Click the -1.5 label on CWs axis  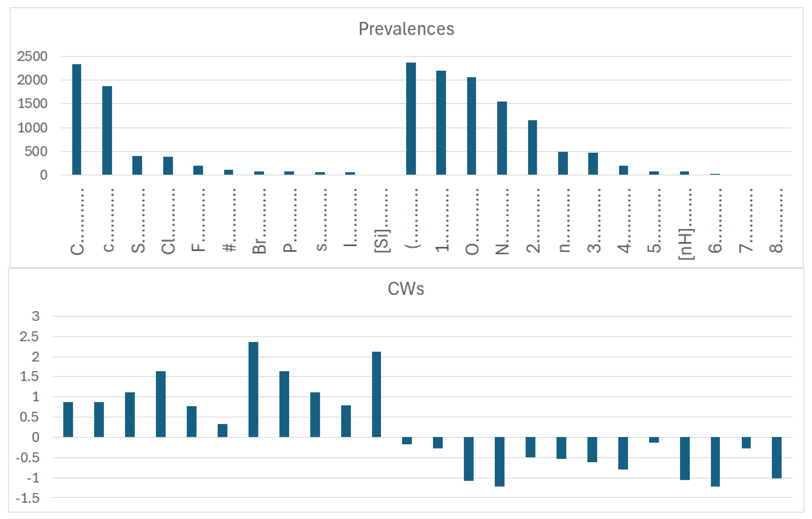click(28, 498)
